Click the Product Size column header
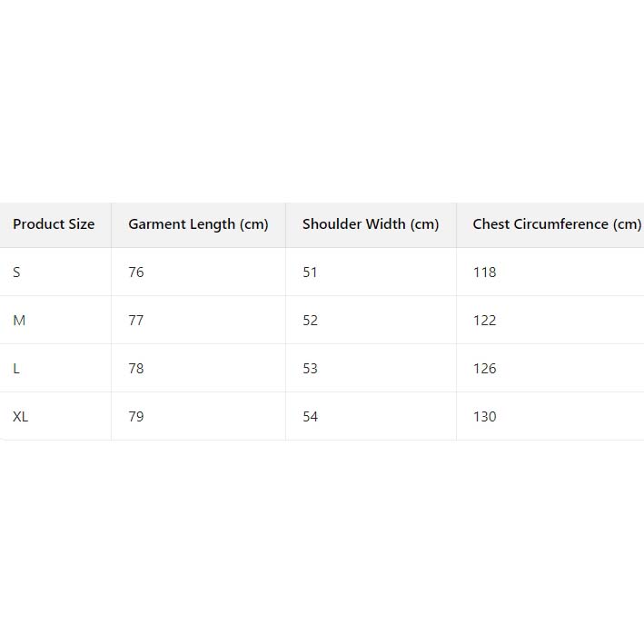This screenshot has width=644, height=644. pos(54,224)
